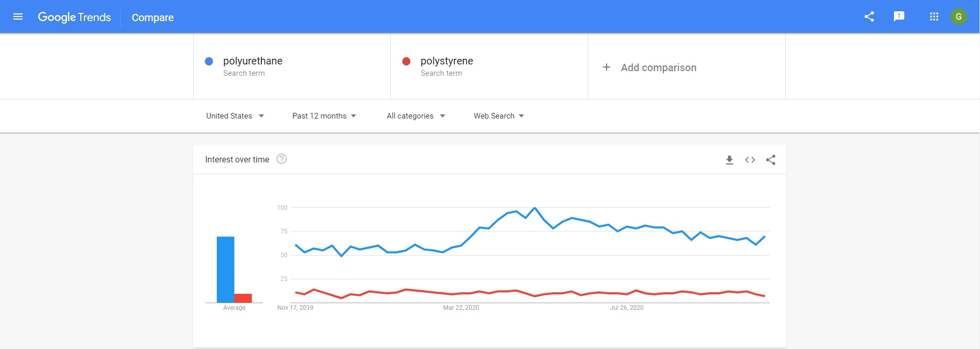Image resolution: width=980 pixels, height=349 pixels.
Task: Click the Compare menu label
Action: coord(152,17)
